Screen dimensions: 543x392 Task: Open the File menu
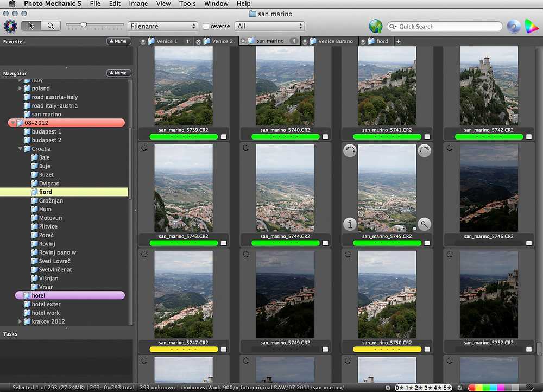tap(95, 4)
